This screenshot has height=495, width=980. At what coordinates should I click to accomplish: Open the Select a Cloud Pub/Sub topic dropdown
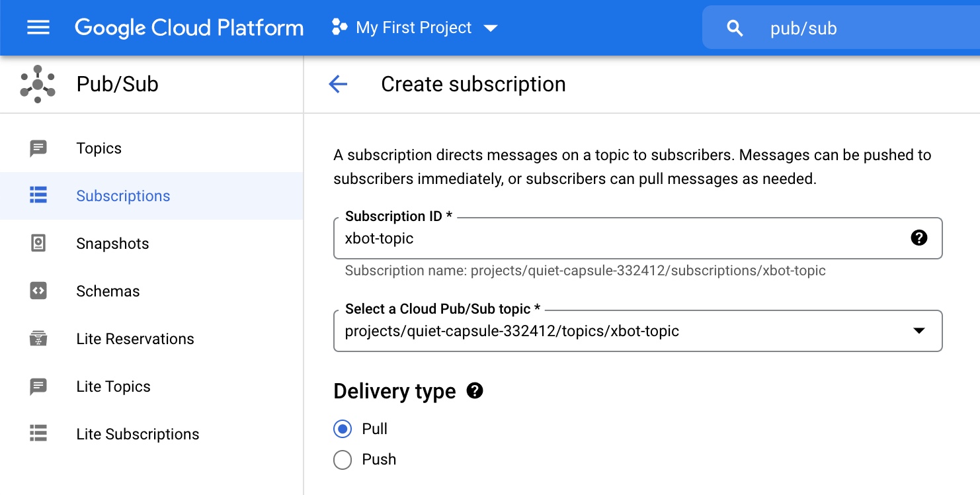tap(638, 331)
